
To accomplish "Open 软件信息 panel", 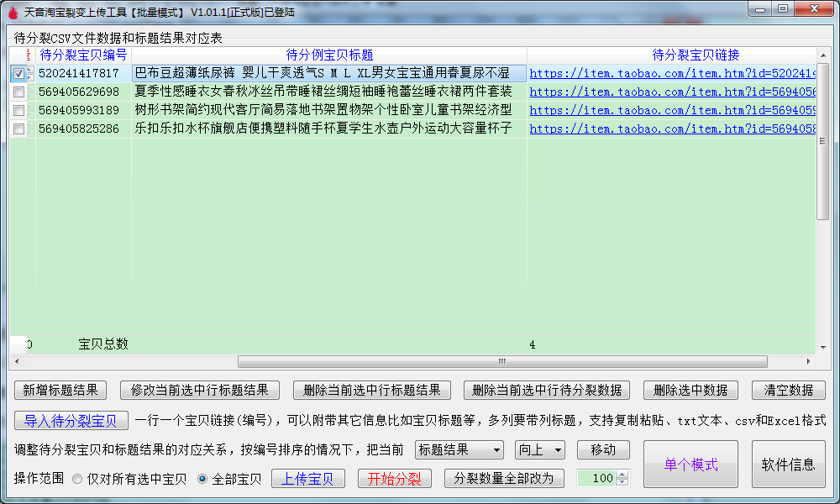I will [x=788, y=465].
